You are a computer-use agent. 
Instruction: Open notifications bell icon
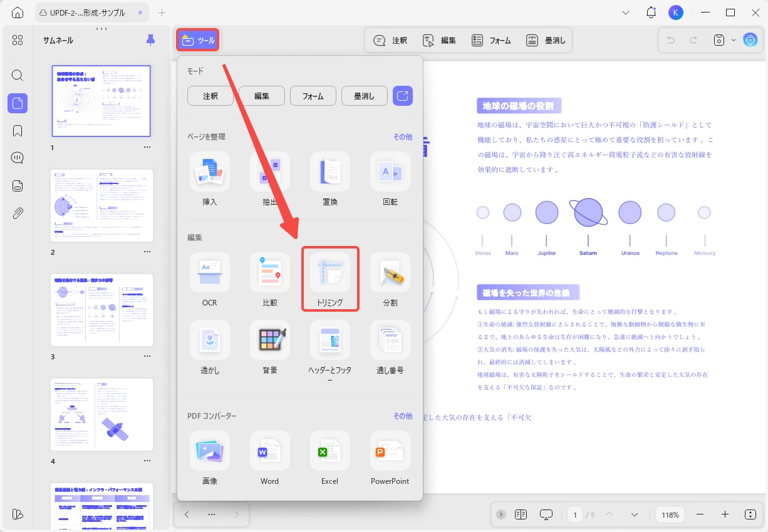point(651,13)
